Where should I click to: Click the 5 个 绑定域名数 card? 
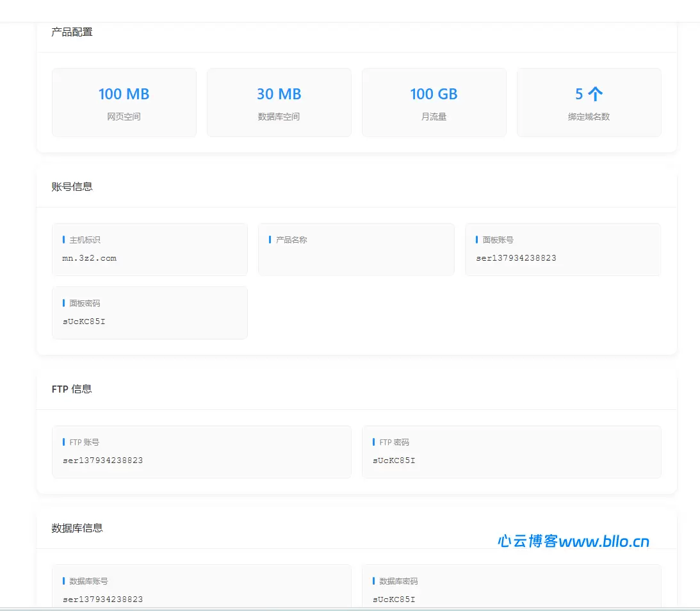589,102
